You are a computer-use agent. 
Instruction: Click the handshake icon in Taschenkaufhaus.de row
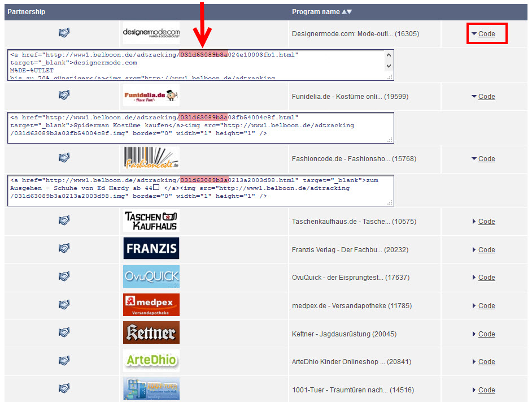pos(64,220)
